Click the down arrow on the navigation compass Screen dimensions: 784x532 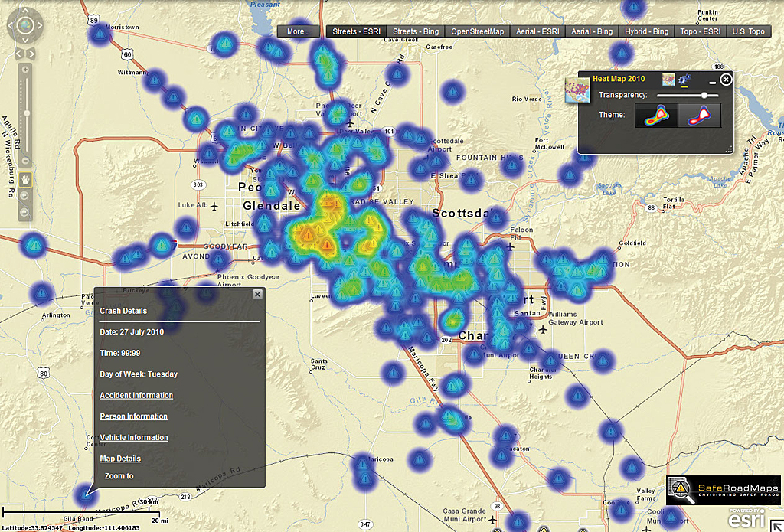pos(25,39)
